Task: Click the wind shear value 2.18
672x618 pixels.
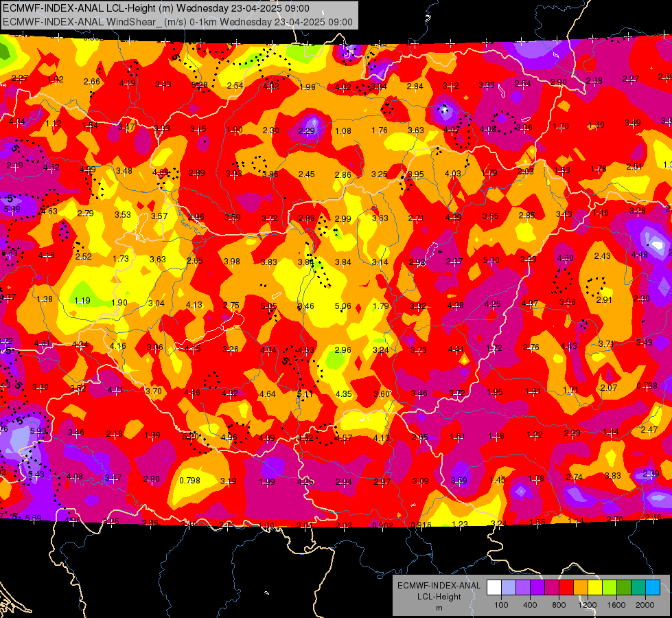Action: pyautogui.click(x=115, y=435)
